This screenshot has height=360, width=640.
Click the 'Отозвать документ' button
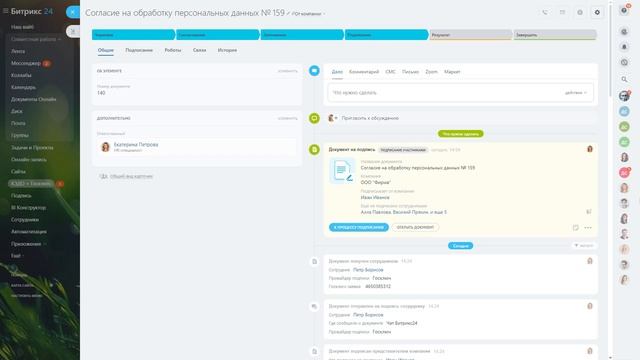[415, 227]
